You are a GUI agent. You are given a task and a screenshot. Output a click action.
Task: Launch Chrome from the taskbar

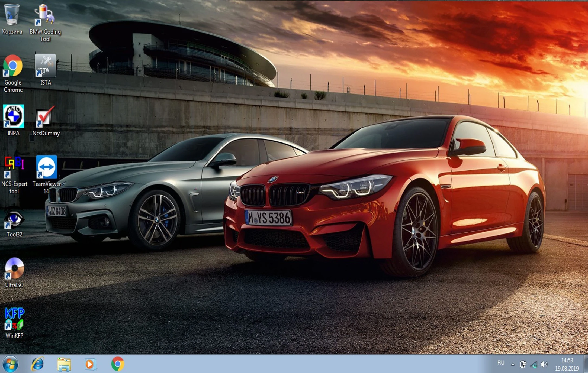tap(117, 364)
